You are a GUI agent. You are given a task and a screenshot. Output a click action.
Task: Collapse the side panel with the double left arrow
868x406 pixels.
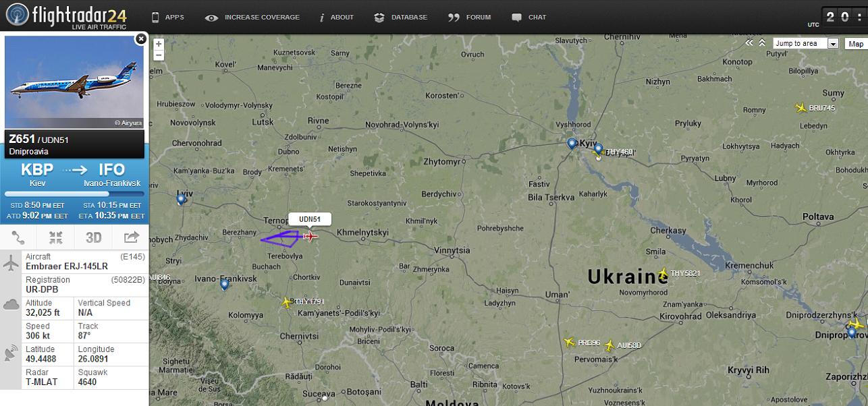pyautogui.click(x=749, y=42)
